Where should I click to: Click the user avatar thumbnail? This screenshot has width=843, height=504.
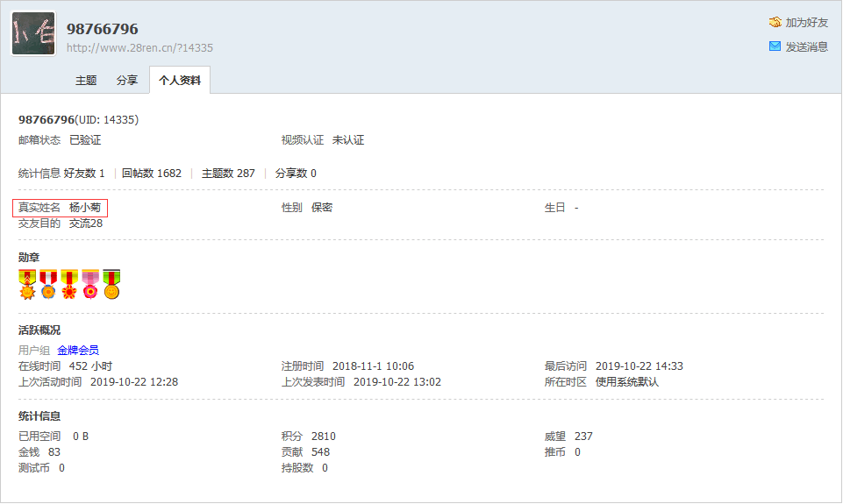(x=33, y=33)
